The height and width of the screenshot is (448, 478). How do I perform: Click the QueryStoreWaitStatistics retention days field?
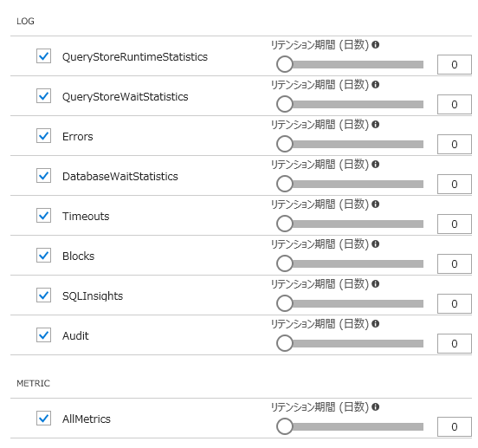tap(455, 105)
